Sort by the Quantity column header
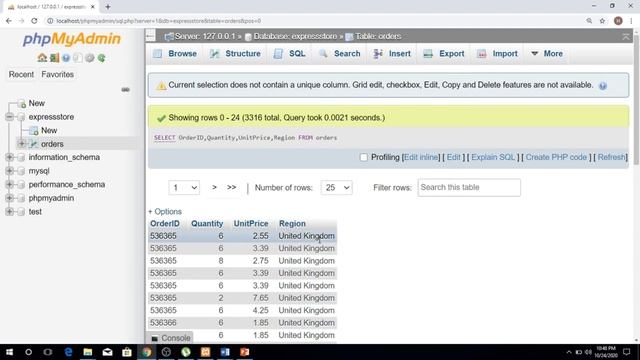 click(207, 224)
